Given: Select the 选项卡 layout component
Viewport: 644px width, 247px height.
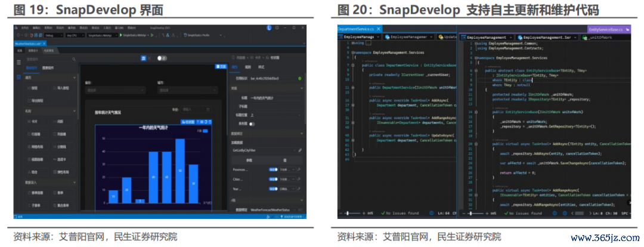Looking at the screenshot, I should [63, 159].
